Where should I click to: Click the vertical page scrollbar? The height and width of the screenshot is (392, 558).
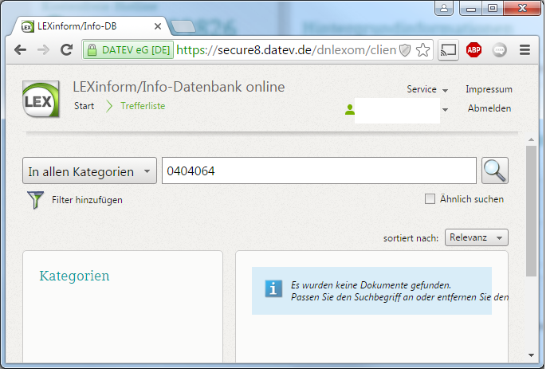click(x=531, y=211)
